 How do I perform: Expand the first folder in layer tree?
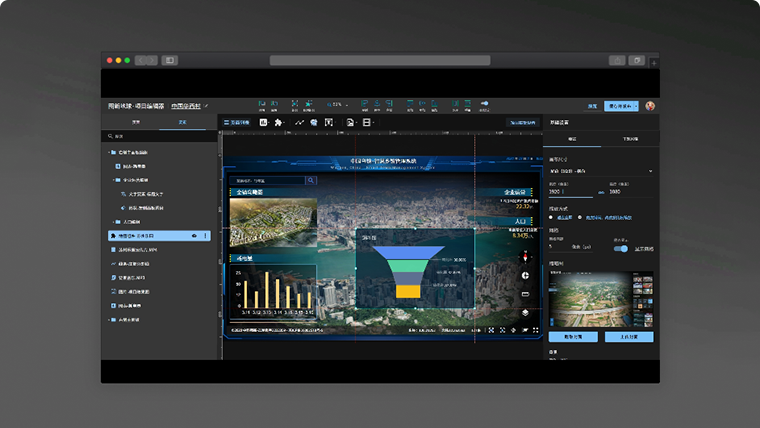tap(110, 152)
